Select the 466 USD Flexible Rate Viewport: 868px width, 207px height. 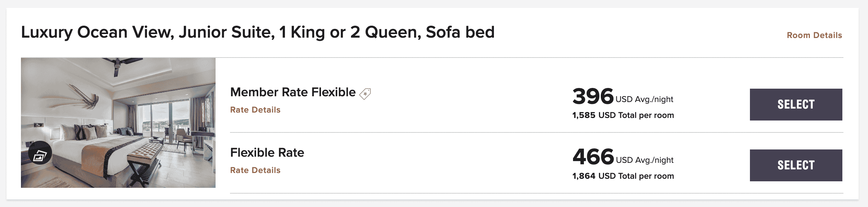(x=796, y=165)
